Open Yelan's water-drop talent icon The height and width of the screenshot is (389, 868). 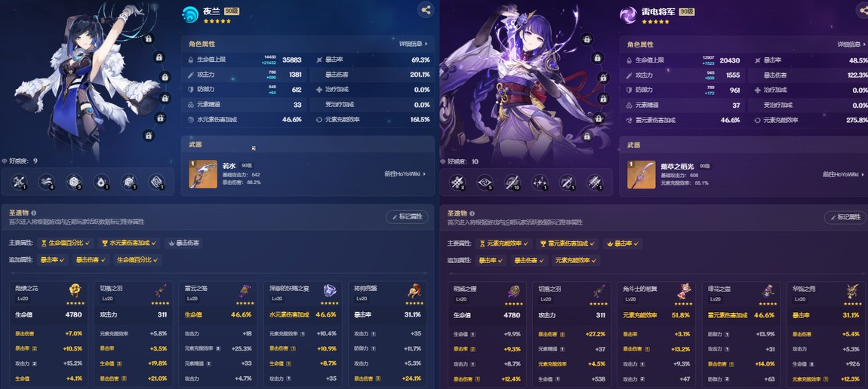101,182
